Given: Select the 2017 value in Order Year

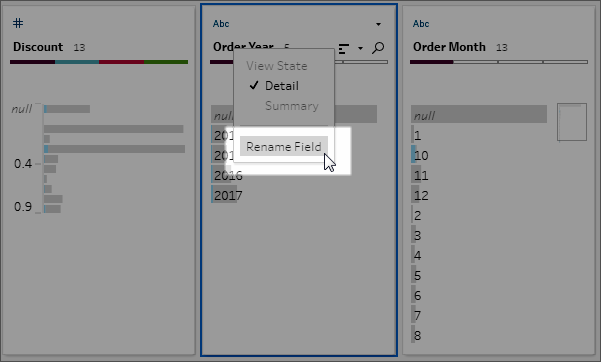Looking at the screenshot, I should 228,196.
